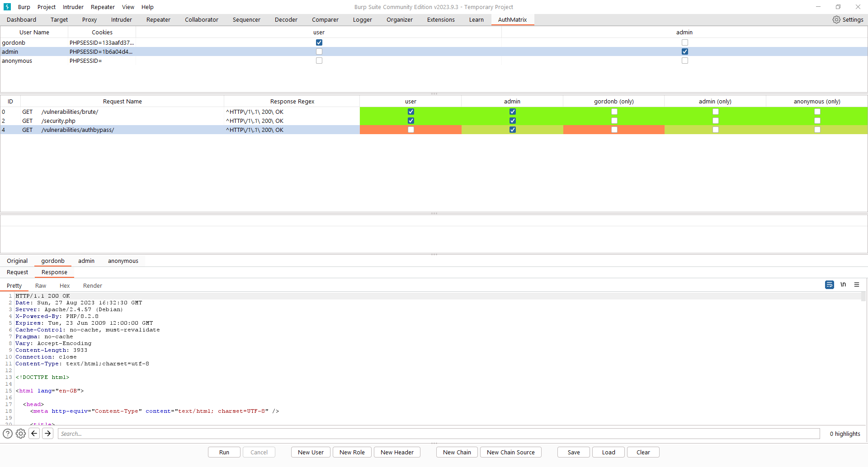This screenshot has height=467, width=868.
Task: Toggle word wrap icon in response viewer
Action: pos(829,285)
